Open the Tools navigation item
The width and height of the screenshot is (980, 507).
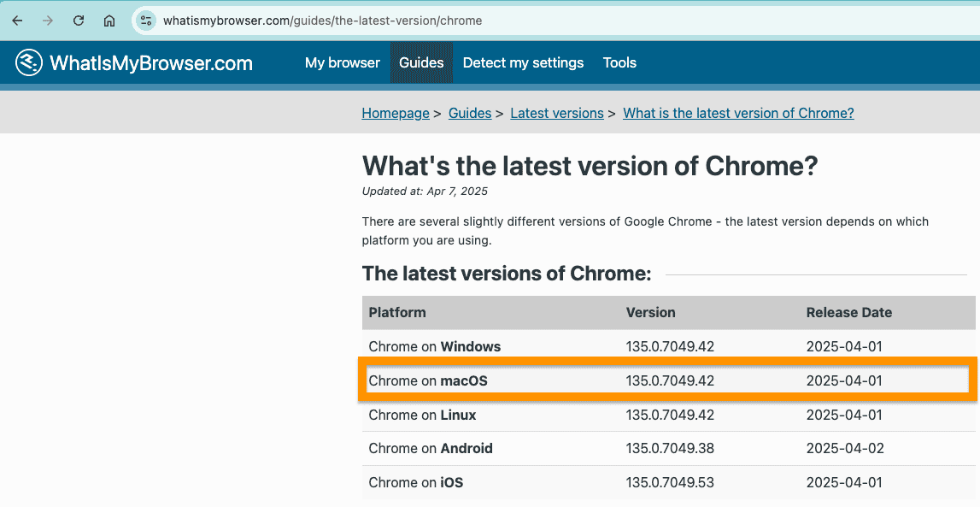coord(619,62)
